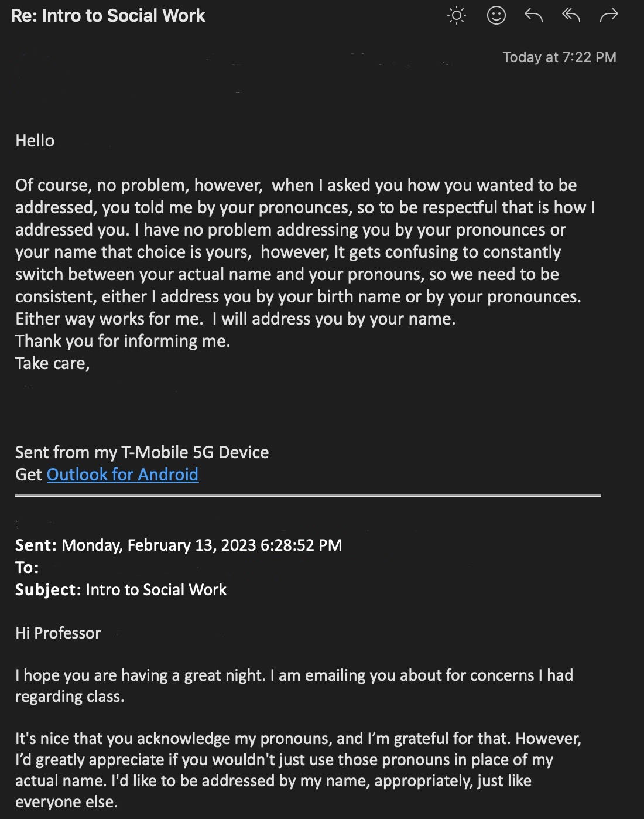Click the 'Hello' greeting line
Screen dimensions: 644x819
[x=35, y=141]
